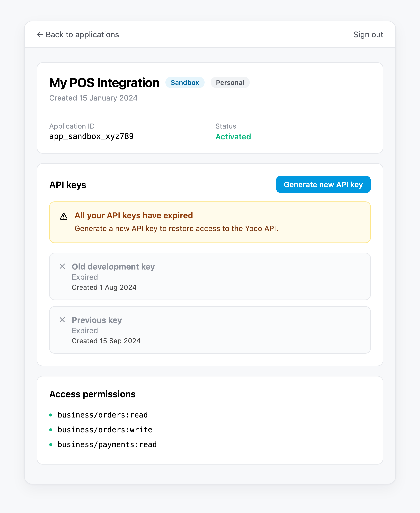Click the 'Generate a new API key to restore access' message

pos(176,228)
